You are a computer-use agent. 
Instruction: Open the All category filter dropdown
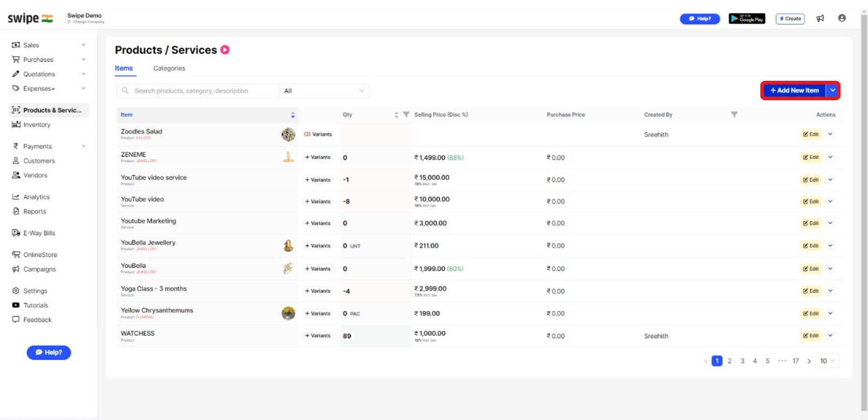click(x=324, y=91)
